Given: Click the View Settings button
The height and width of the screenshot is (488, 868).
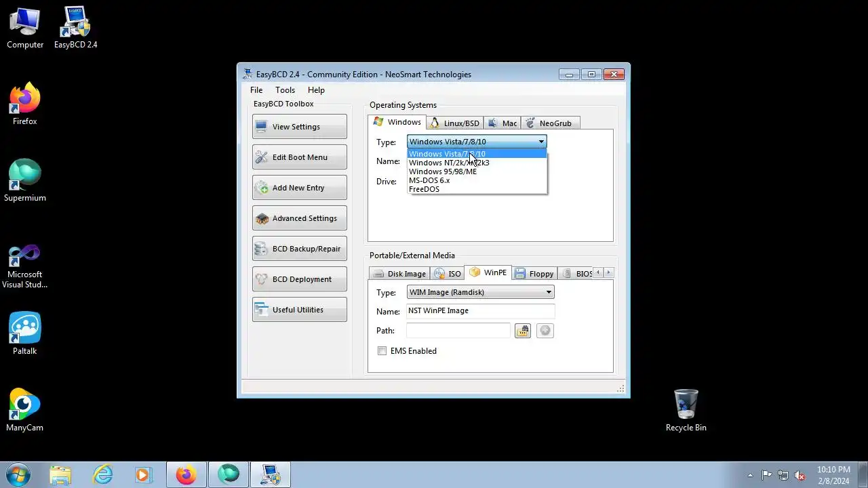Looking at the screenshot, I should pos(299,127).
